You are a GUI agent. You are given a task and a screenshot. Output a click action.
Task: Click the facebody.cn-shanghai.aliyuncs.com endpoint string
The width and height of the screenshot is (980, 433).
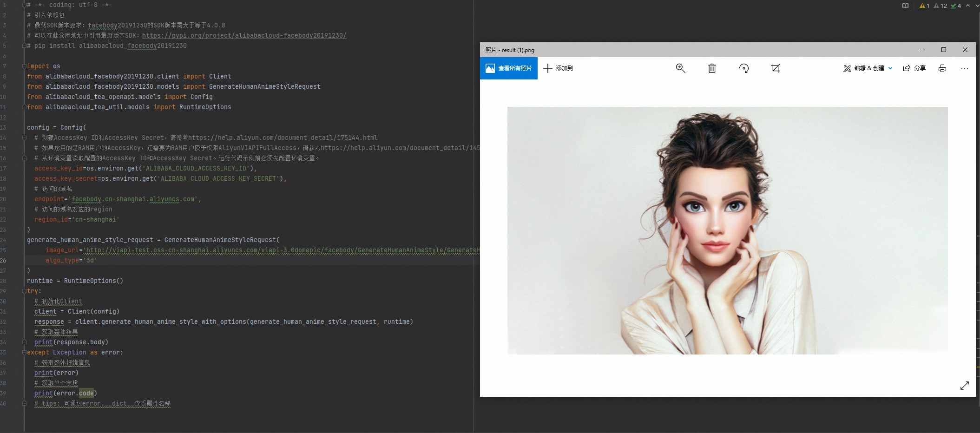point(133,199)
